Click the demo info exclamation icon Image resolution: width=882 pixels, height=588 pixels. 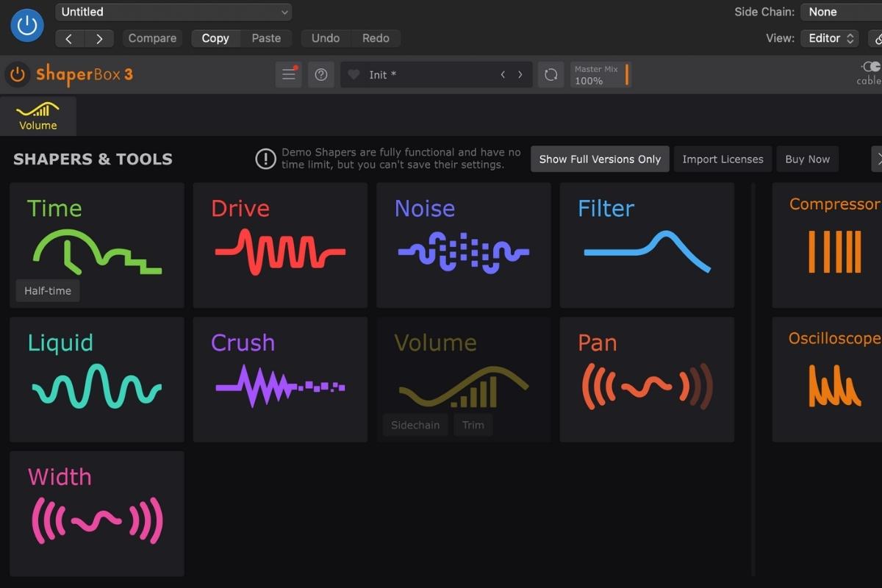click(265, 159)
